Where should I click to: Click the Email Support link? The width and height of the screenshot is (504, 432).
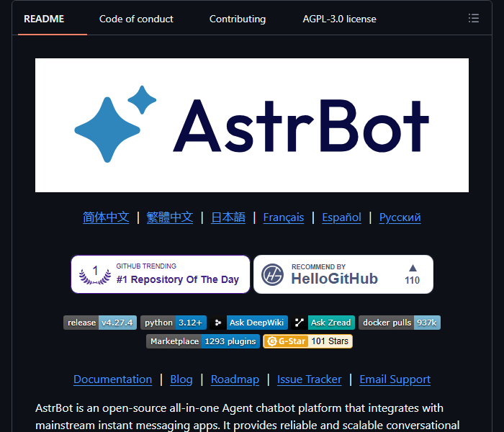[395, 379]
